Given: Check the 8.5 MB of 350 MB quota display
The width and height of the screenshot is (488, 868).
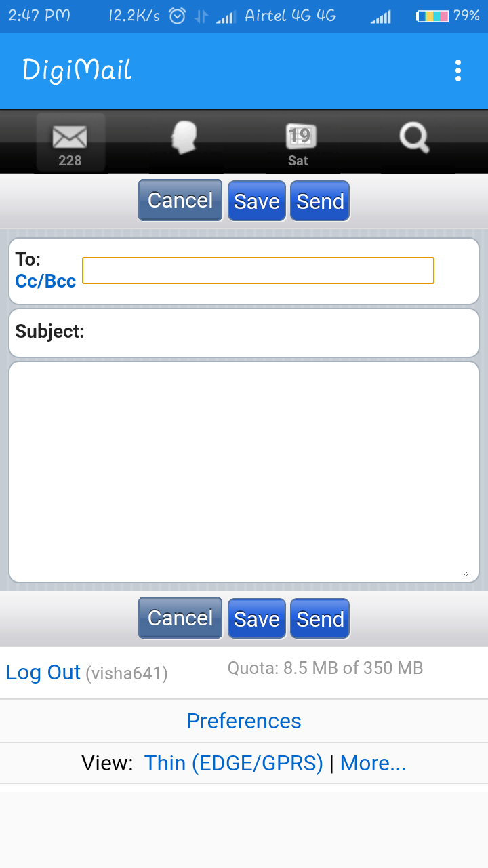Looking at the screenshot, I should (x=325, y=669).
